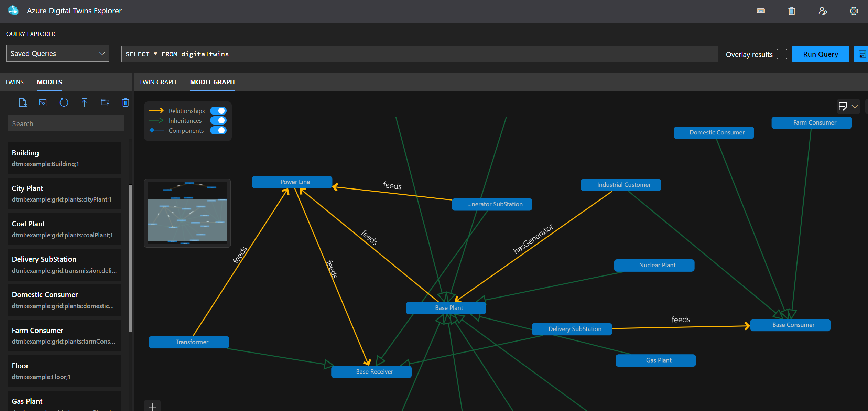This screenshot has height=411, width=868.
Task: Select the Base Plant node in graph
Action: click(x=446, y=308)
